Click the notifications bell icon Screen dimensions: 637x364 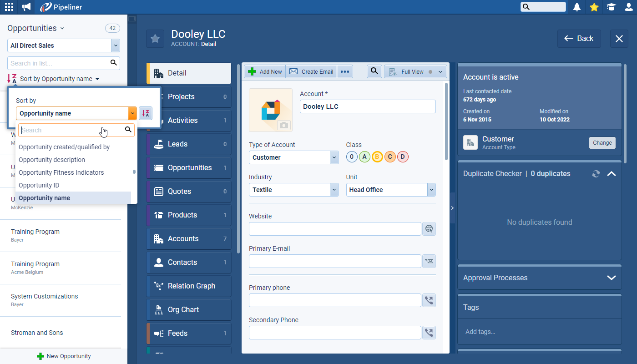[577, 7]
